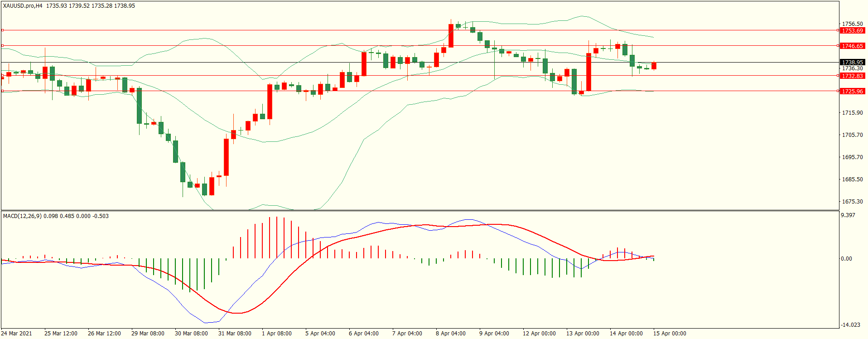Click the 1756.50 price scale value

pos(852,24)
